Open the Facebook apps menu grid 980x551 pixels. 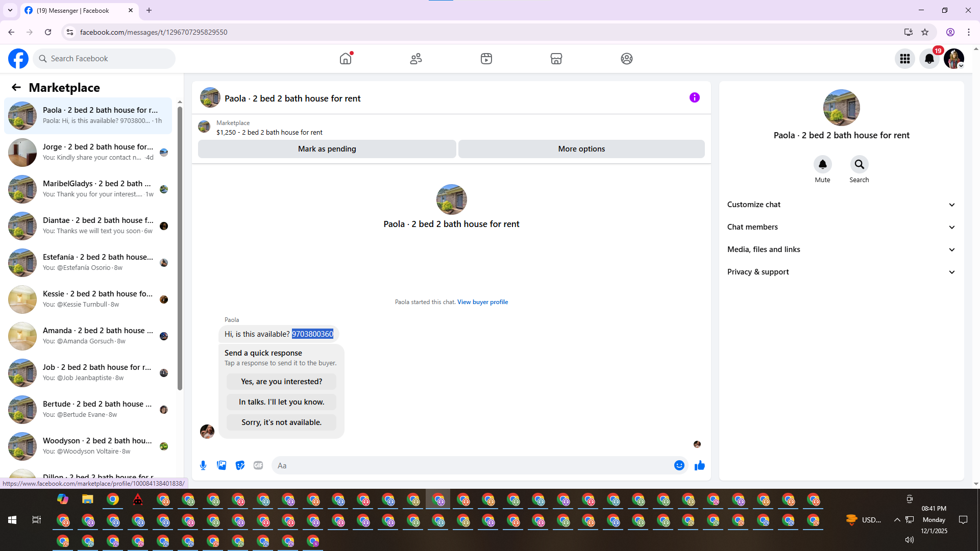[905, 59]
